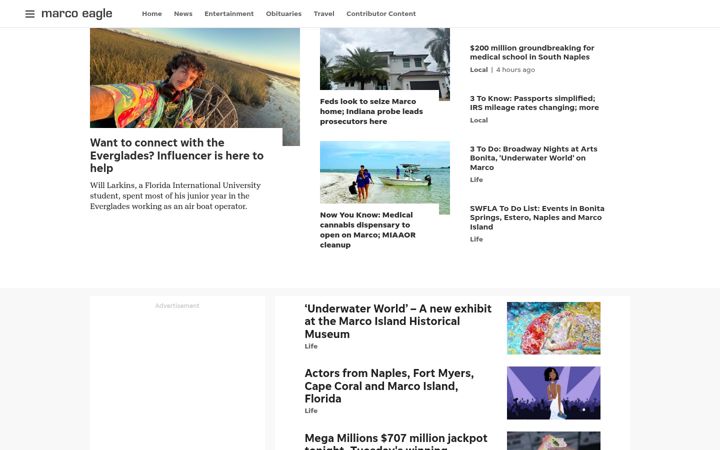Open '3 To Know: Passports simplified' story
Image resolution: width=720 pixels, height=450 pixels.
click(x=534, y=103)
